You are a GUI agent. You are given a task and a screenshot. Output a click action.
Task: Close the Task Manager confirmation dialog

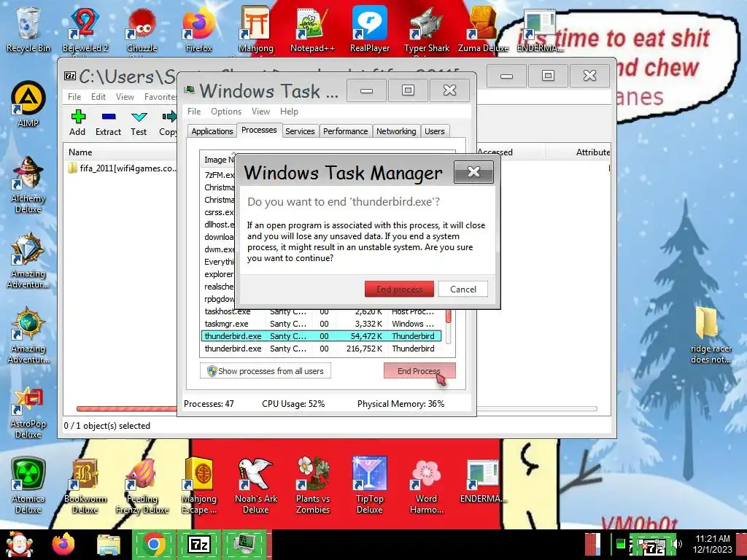click(473, 172)
